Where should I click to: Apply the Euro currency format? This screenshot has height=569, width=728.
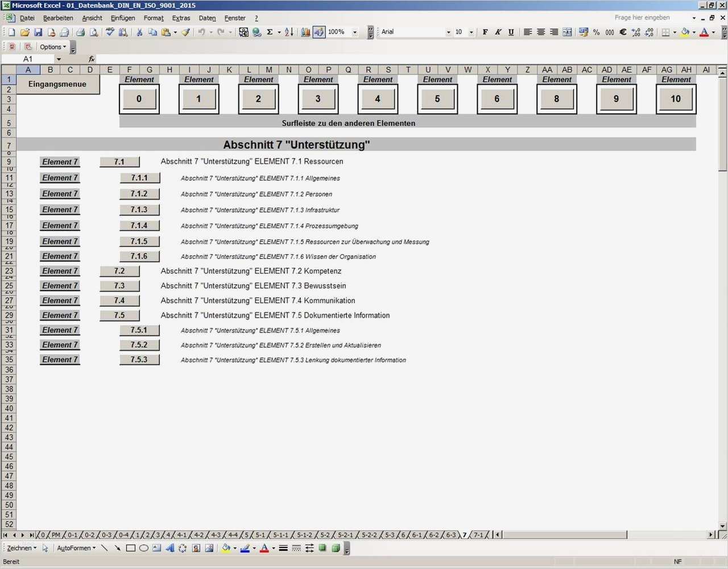pos(622,32)
